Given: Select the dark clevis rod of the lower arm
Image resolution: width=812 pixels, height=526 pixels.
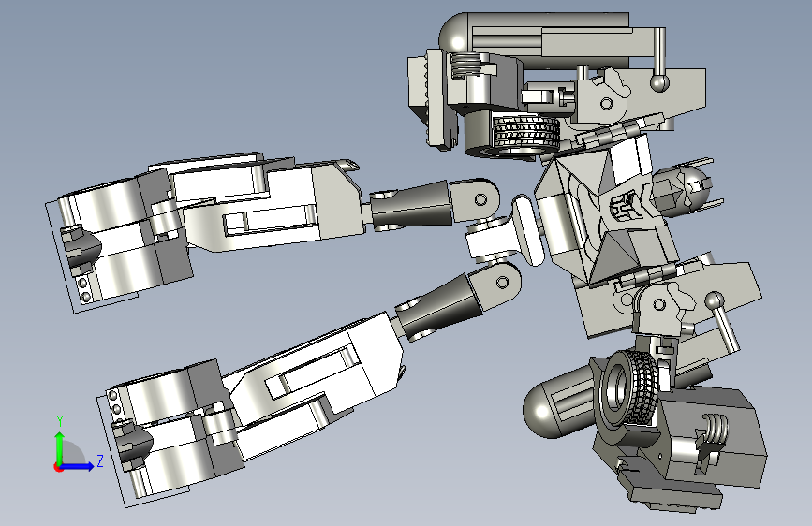Looking at the screenshot, I should 438,306.
